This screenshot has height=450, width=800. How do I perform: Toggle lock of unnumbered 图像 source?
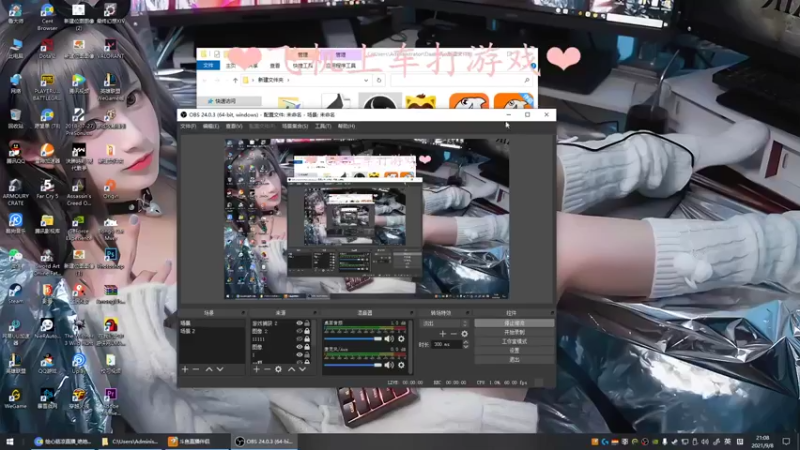coord(307,347)
